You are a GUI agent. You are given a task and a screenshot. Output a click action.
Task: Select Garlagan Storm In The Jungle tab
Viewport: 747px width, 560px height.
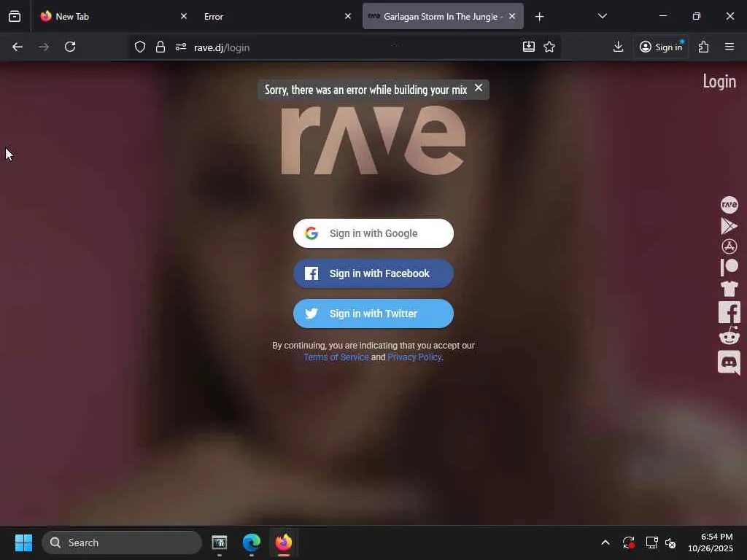tap(443, 16)
